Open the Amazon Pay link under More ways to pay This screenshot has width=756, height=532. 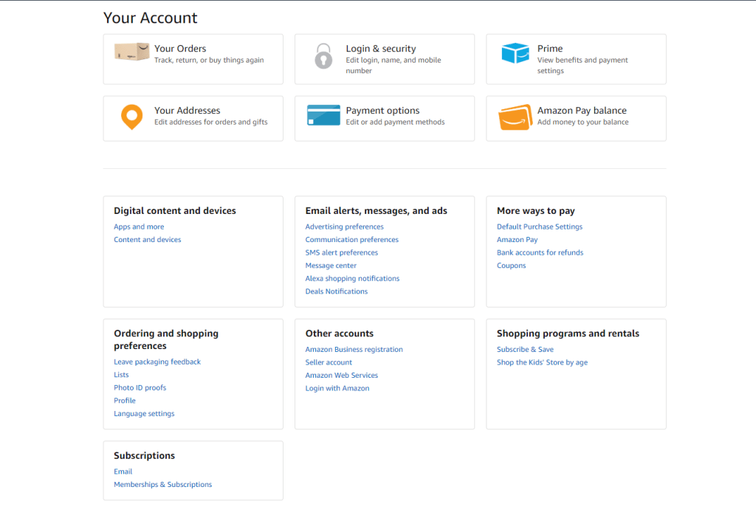click(518, 240)
